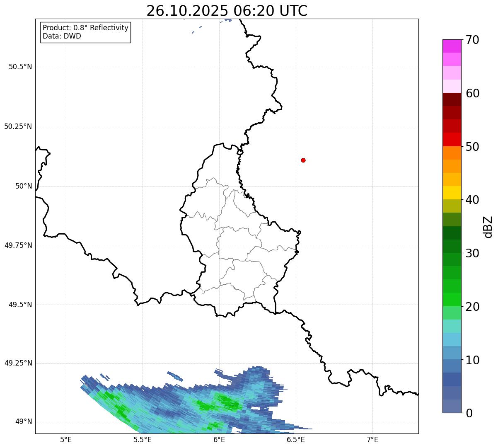This screenshot has width=498, height=448.
Task: Click the 49.5°N latitude label
Action: (20, 305)
